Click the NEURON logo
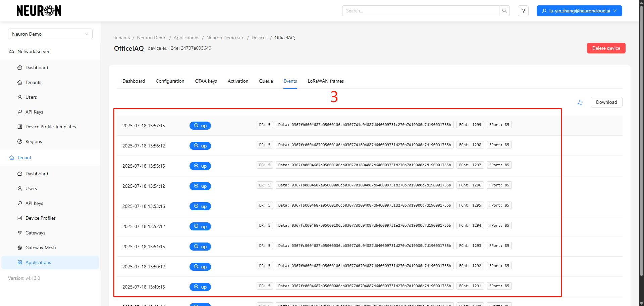Screen dimensions: 644x306 [39, 11]
